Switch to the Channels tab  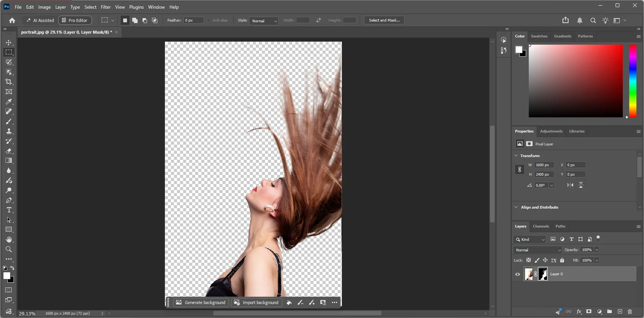541,226
